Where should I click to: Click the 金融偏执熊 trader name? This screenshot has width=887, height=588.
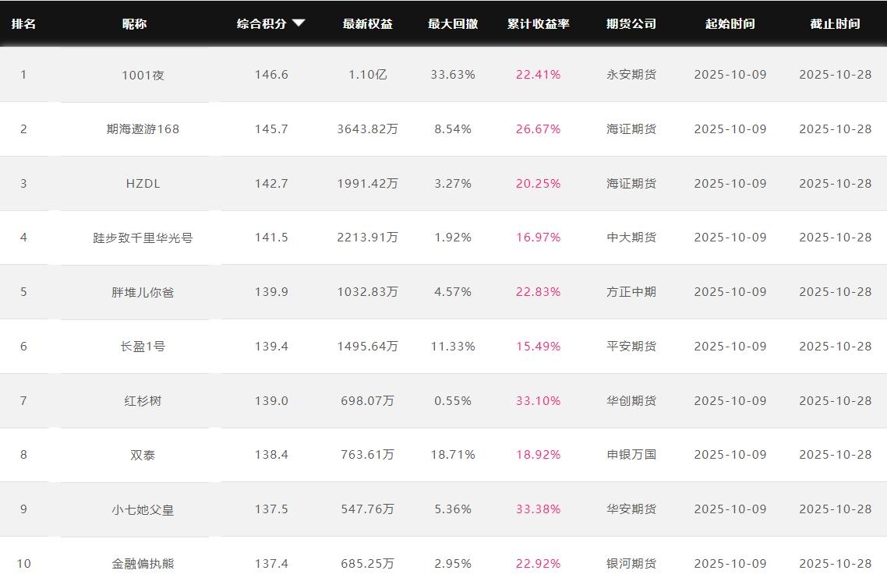[143, 563]
